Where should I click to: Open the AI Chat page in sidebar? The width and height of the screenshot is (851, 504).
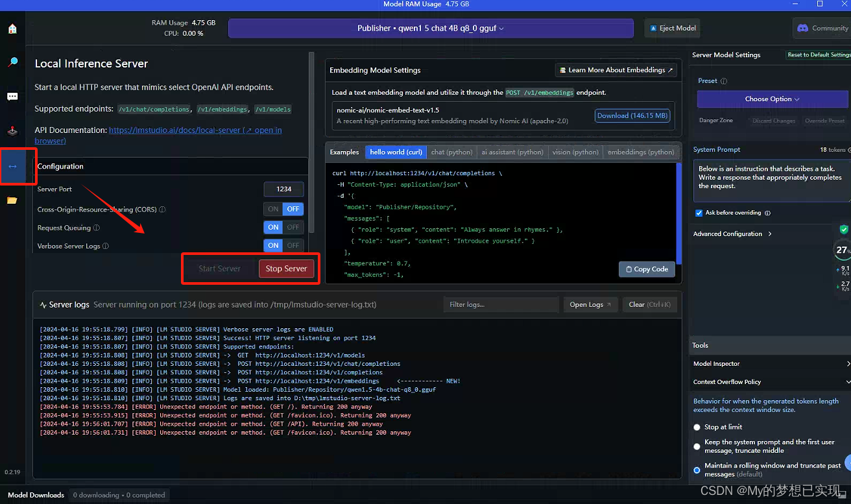[12, 97]
